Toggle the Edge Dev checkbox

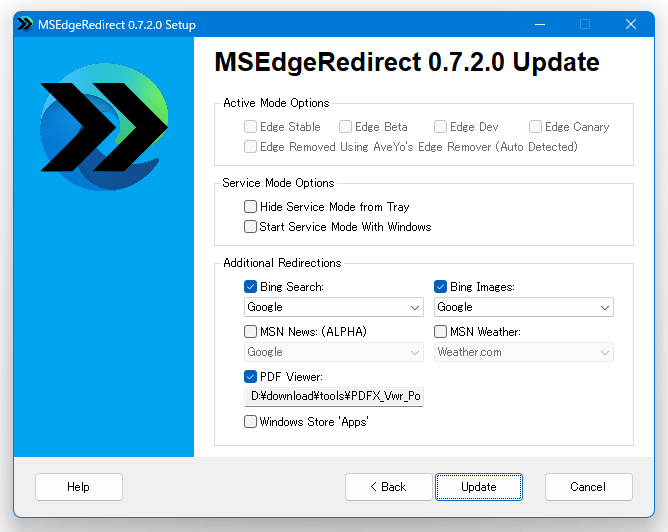click(440, 127)
